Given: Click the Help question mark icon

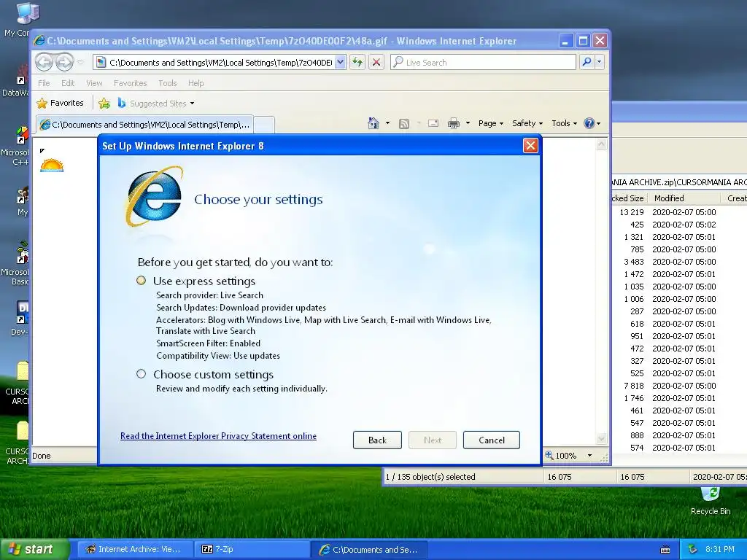Looking at the screenshot, I should click(589, 123).
